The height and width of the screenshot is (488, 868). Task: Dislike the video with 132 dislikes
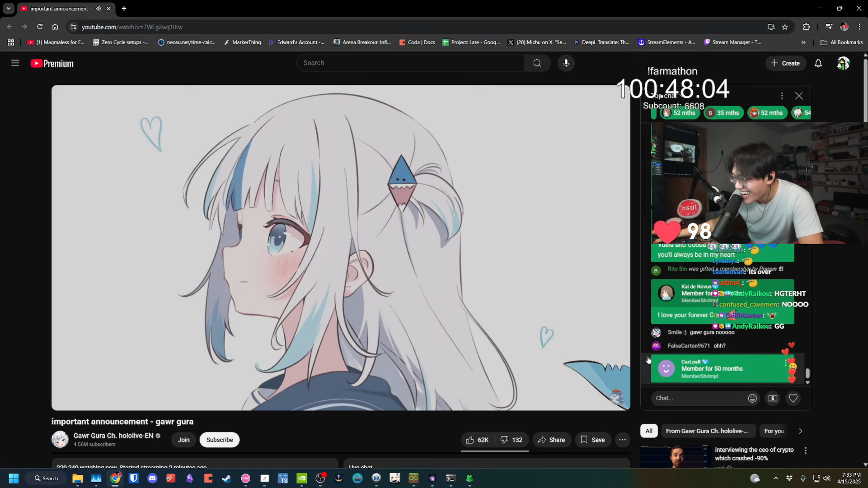[511, 440]
